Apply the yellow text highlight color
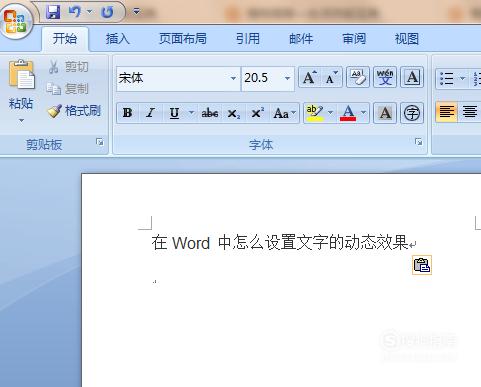This screenshot has height=387, width=481. (315, 113)
